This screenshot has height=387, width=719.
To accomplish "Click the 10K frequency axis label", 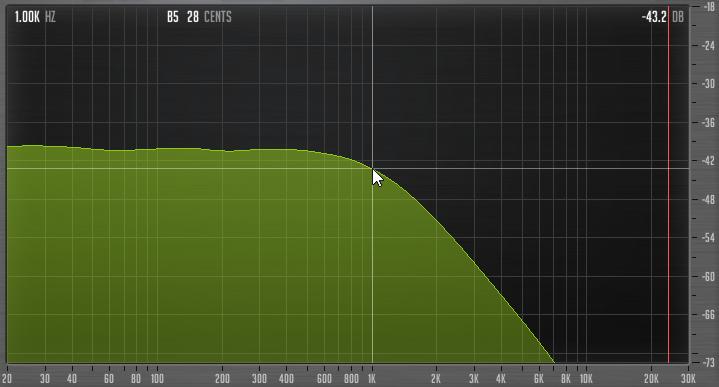I will [586, 379].
